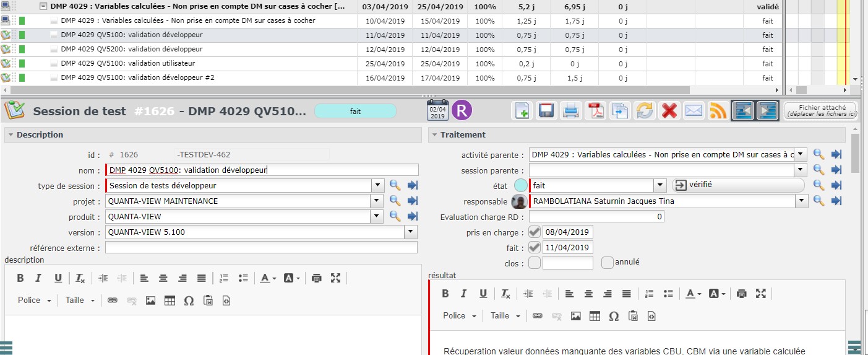Click the 'Fichier attaché' button
This screenshot has height=355, width=868.
(x=820, y=111)
